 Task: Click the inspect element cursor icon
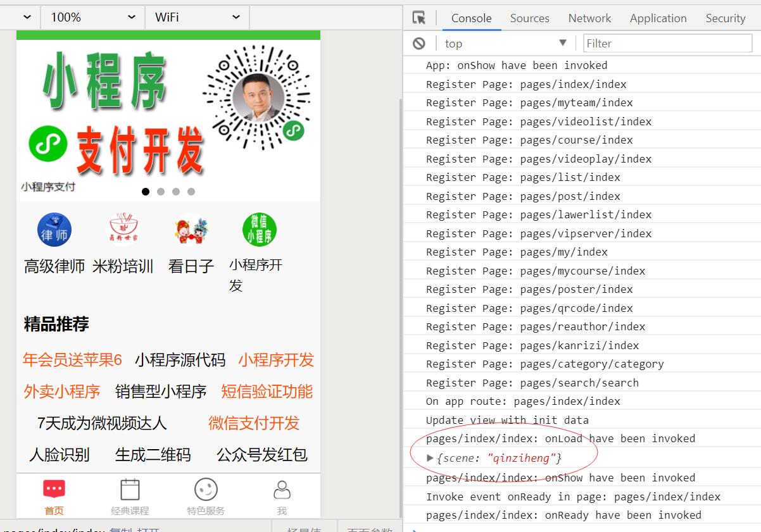point(419,18)
